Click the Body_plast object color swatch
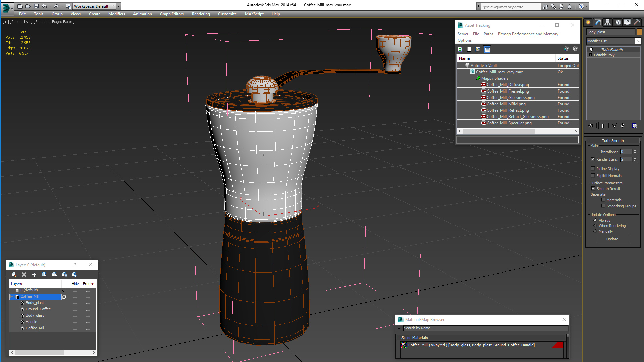 (x=639, y=32)
